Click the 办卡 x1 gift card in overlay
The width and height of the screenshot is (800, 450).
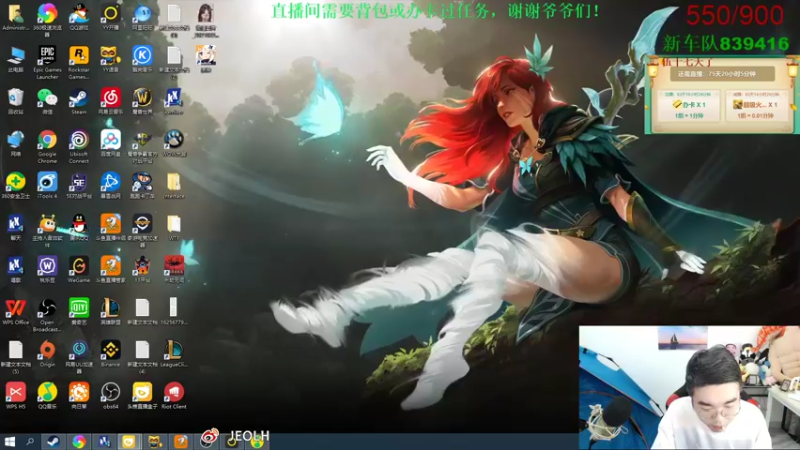(689, 106)
